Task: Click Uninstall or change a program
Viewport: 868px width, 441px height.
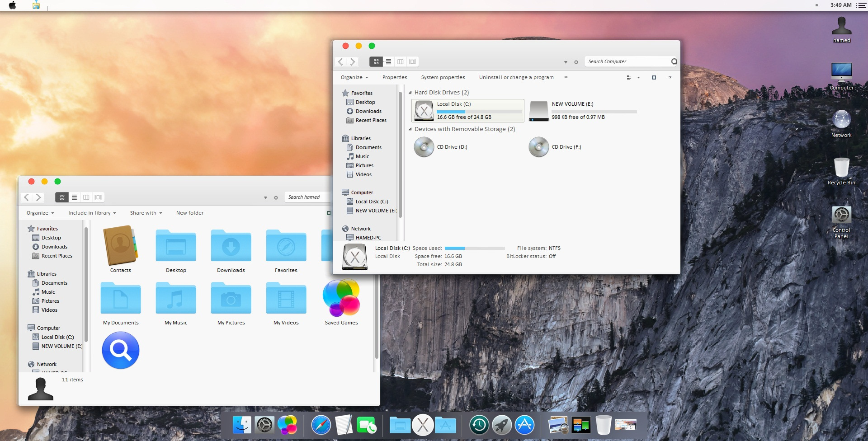Action: (516, 77)
